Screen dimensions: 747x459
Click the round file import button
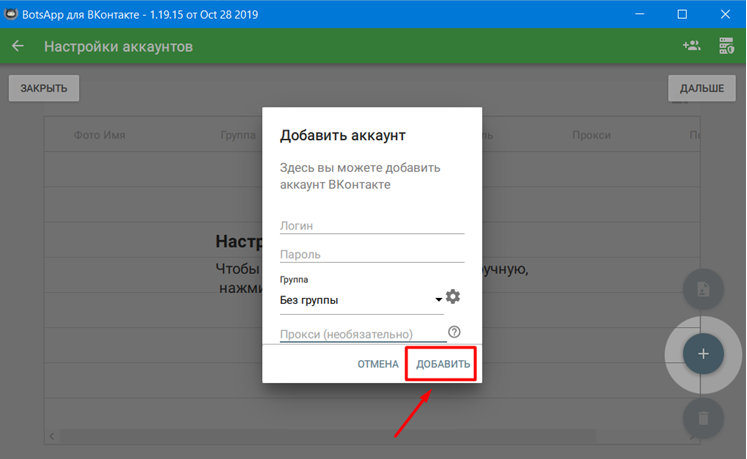[x=703, y=289]
